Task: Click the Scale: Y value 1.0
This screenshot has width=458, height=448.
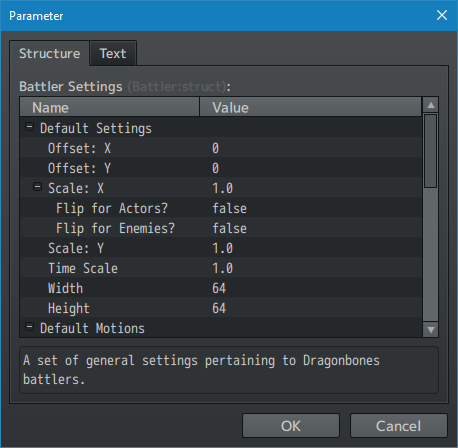Action: (223, 248)
